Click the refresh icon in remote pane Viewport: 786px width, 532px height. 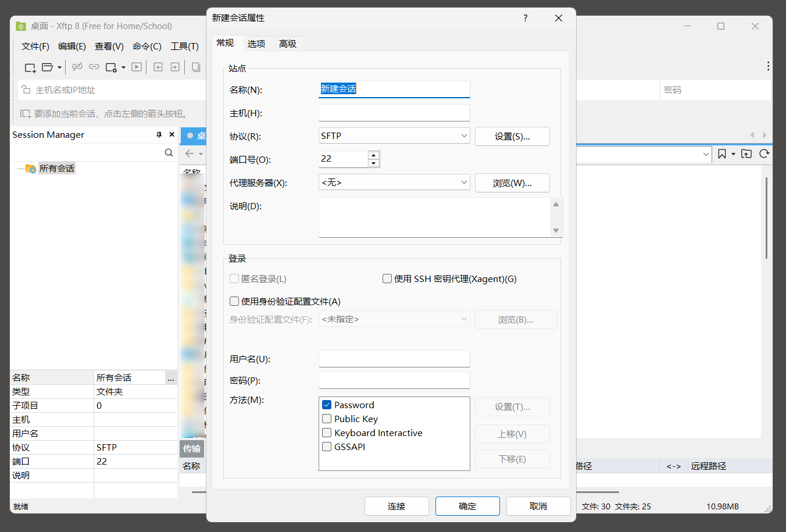click(x=764, y=154)
